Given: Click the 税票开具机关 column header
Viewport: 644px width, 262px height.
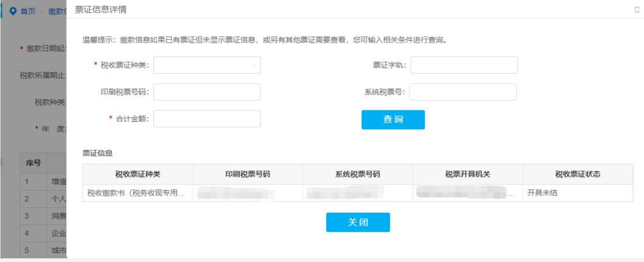Looking at the screenshot, I should coord(467,174).
